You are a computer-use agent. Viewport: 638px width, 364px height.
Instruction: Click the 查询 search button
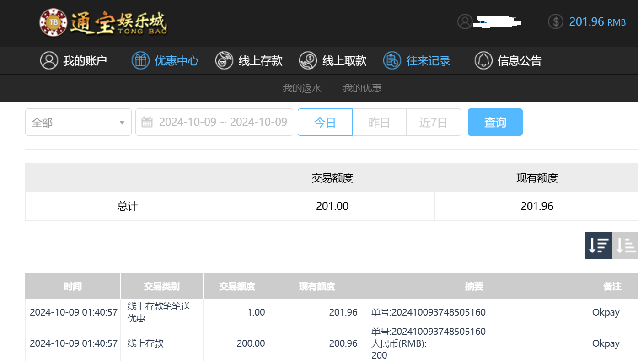pos(495,122)
